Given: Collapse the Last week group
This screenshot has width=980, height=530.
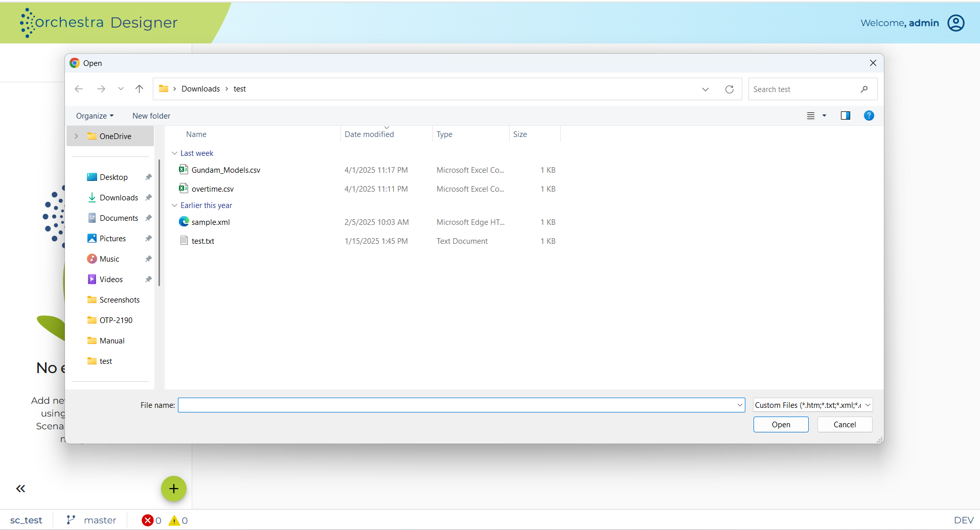Looking at the screenshot, I should (x=174, y=153).
